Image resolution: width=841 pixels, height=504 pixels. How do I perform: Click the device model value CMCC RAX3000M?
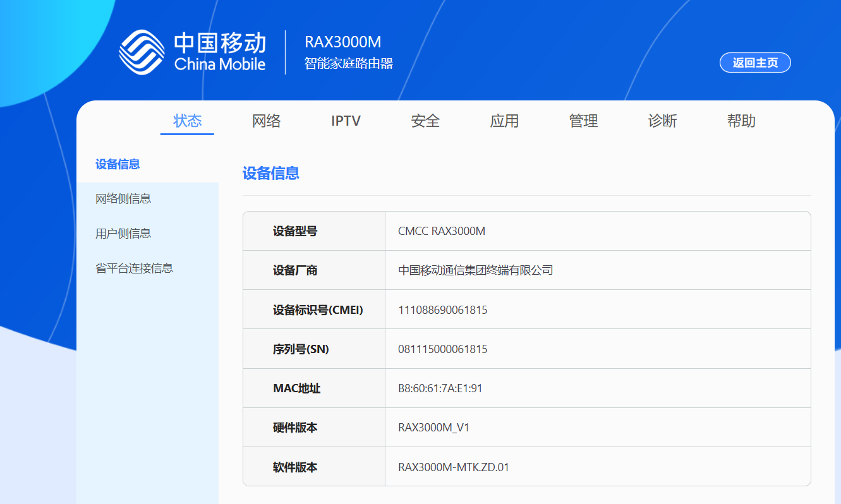tap(441, 231)
